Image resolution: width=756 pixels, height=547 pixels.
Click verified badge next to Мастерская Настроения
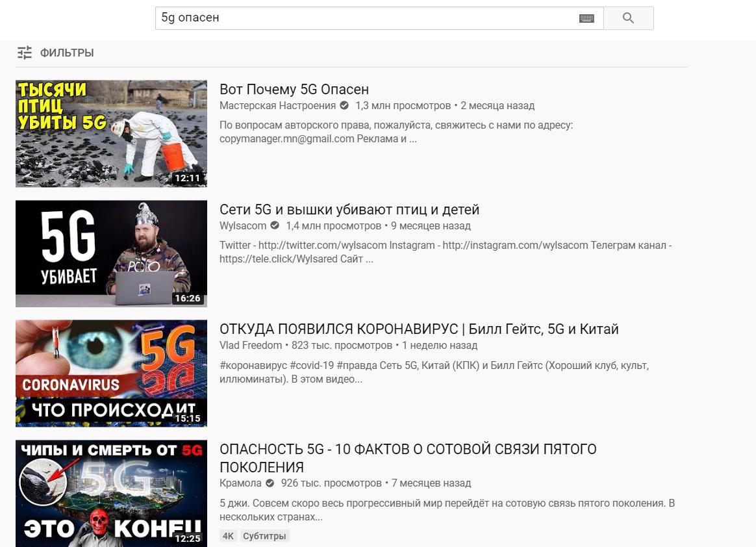point(344,105)
